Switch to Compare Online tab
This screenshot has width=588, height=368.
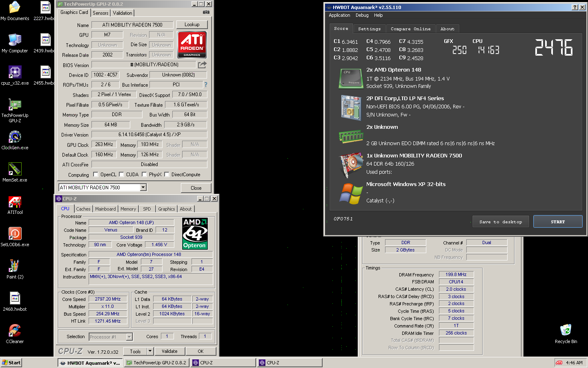(x=410, y=29)
